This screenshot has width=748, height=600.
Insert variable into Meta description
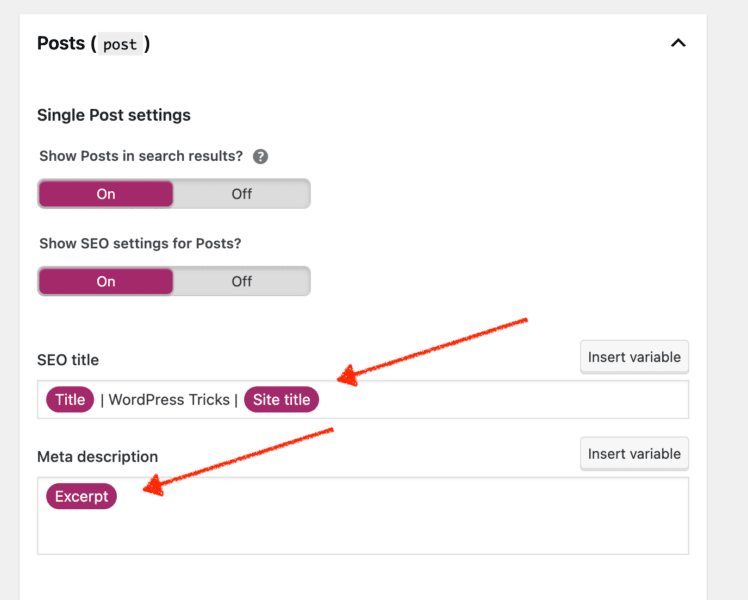click(x=634, y=454)
